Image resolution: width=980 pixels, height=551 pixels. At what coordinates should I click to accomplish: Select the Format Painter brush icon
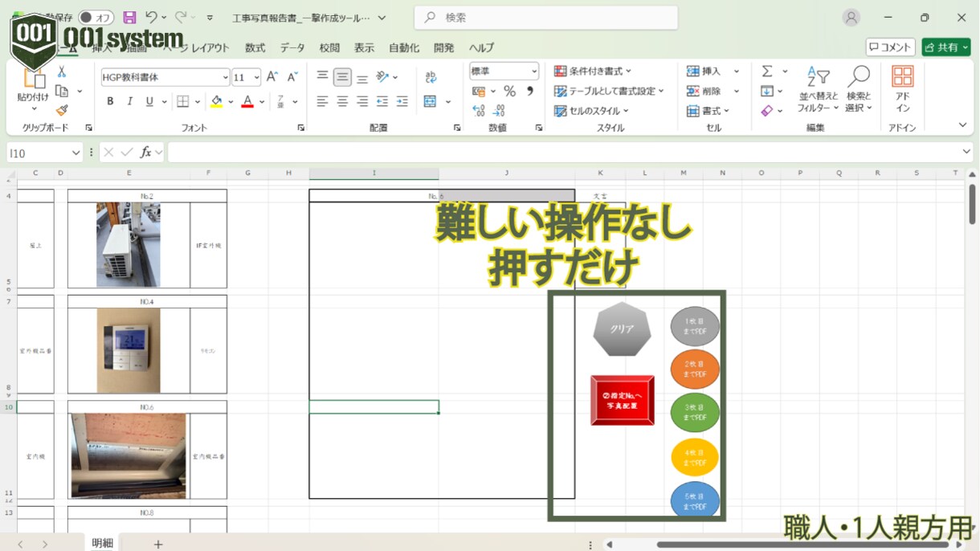[62, 110]
